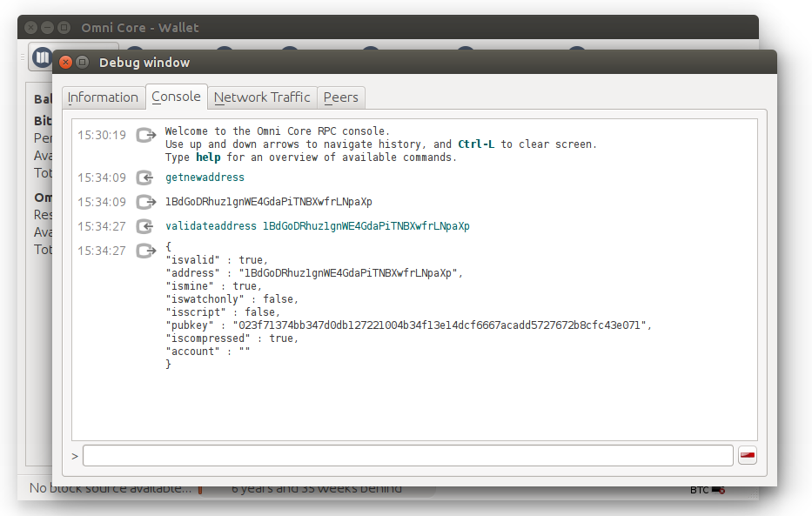This screenshot has height=516, width=812.
Task: Open the BTC unit selector in status bar
Action: tap(699, 490)
